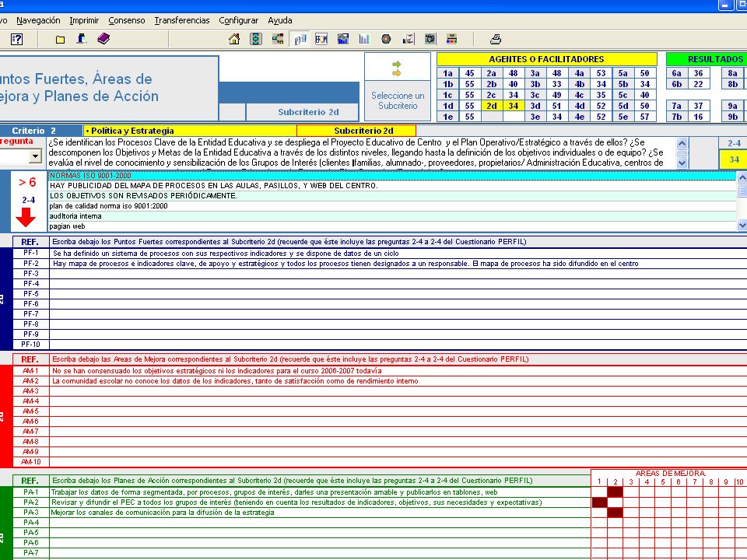This screenshot has width=747, height=560.
Task: Open the purple book manual icon
Action: point(103,39)
